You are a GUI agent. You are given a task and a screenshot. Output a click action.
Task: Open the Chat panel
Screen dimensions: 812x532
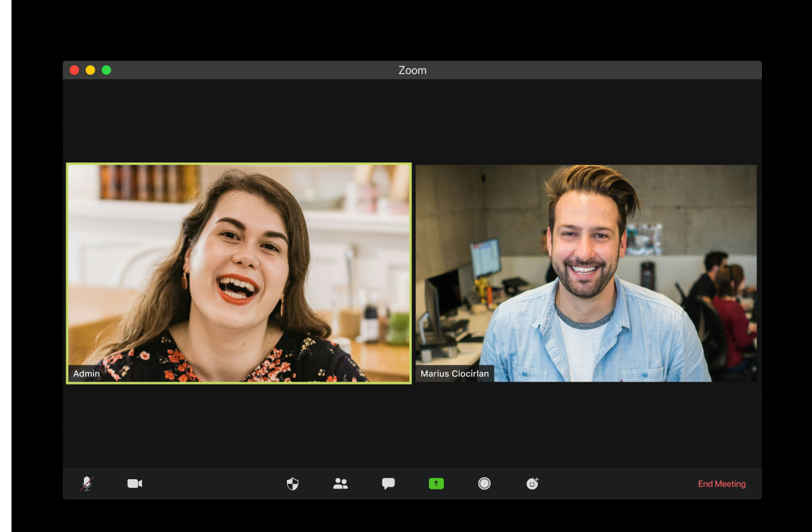pos(388,483)
